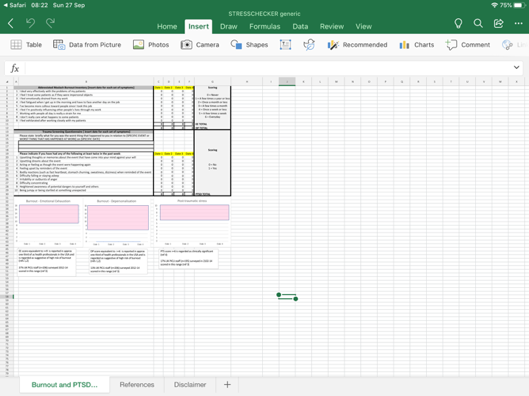The width and height of the screenshot is (529, 396).
Task: Go back using the left chevron arrow
Action: 11,23
